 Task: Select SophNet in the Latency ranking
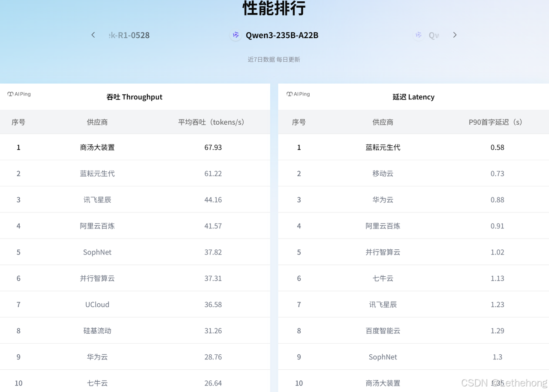click(x=383, y=357)
